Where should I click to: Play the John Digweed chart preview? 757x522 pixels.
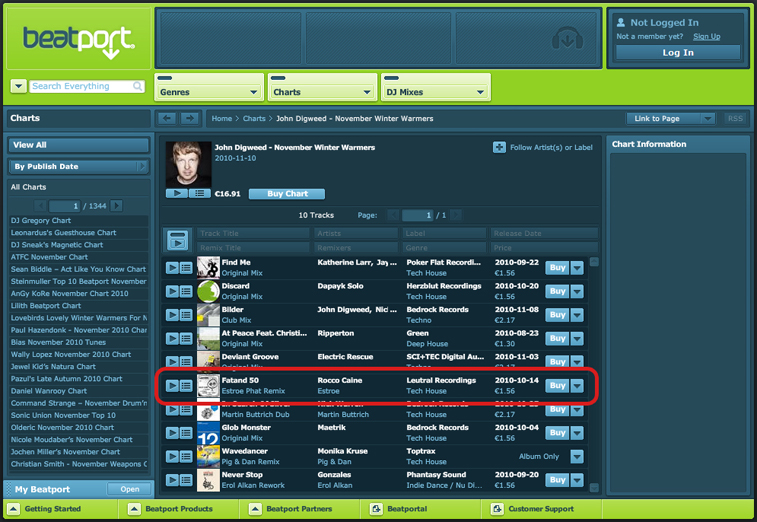[x=175, y=194]
